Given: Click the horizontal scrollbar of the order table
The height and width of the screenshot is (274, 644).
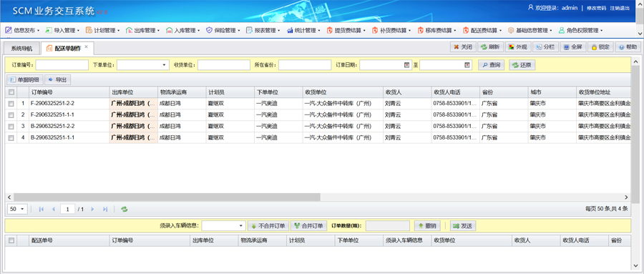Looking at the screenshot, I should click(x=167, y=197).
